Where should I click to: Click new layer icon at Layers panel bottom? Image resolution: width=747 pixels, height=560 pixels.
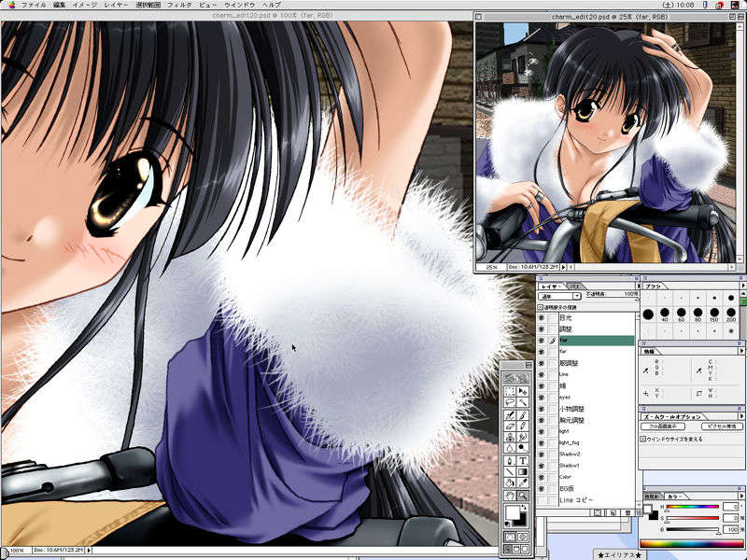(613, 512)
